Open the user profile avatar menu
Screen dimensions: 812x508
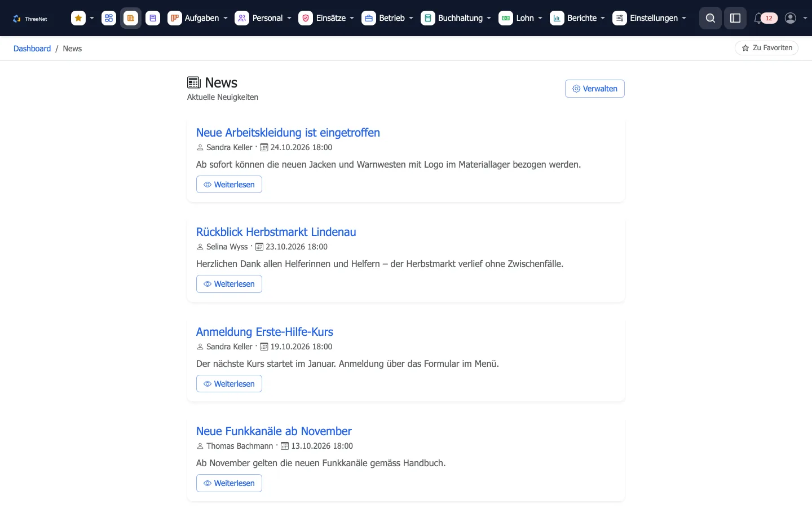point(791,18)
